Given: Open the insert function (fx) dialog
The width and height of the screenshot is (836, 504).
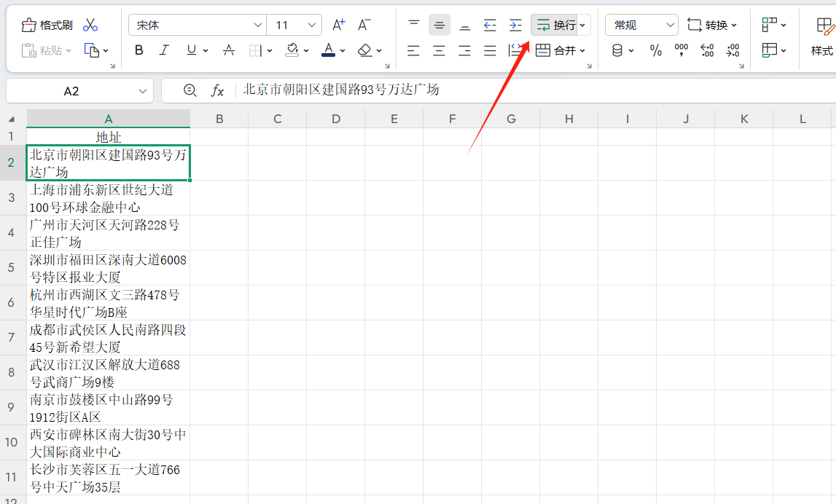Looking at the screenshot, I should (x=217, y=90).
